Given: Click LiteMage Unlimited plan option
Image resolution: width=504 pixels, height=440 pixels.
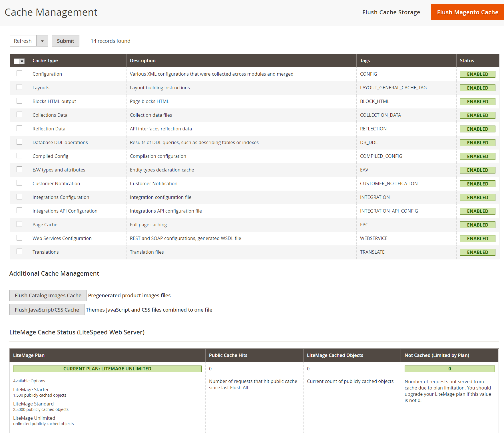Looking at the screenshot, I should point(34,418).
